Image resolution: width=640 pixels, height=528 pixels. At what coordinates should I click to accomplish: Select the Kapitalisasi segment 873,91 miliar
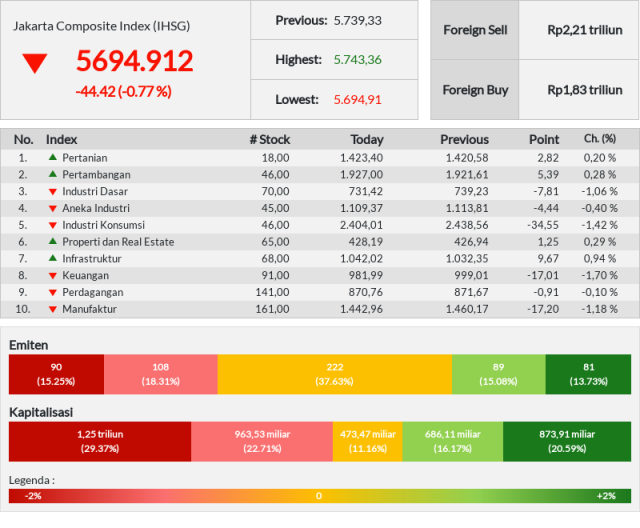click(567, 441)
